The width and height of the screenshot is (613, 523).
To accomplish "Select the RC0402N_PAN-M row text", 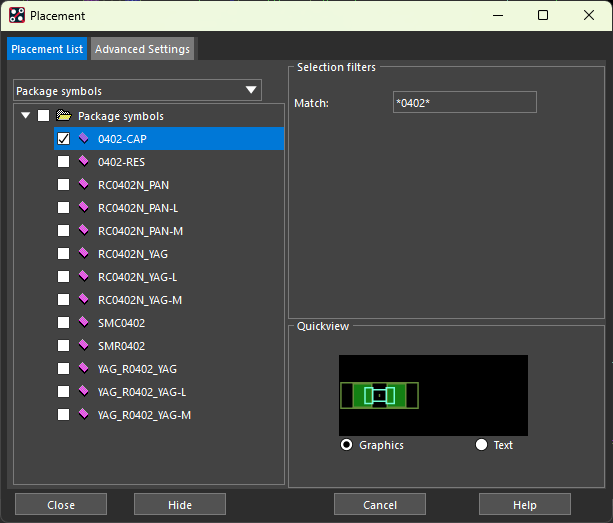I will click(x=140, y=231).
